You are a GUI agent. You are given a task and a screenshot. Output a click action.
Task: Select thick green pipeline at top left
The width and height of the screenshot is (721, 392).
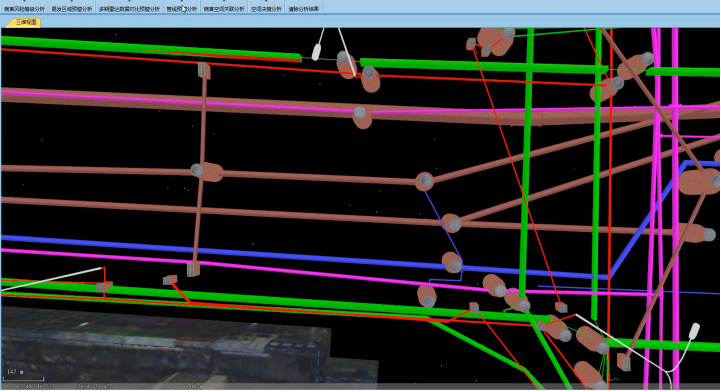[152, 47]
